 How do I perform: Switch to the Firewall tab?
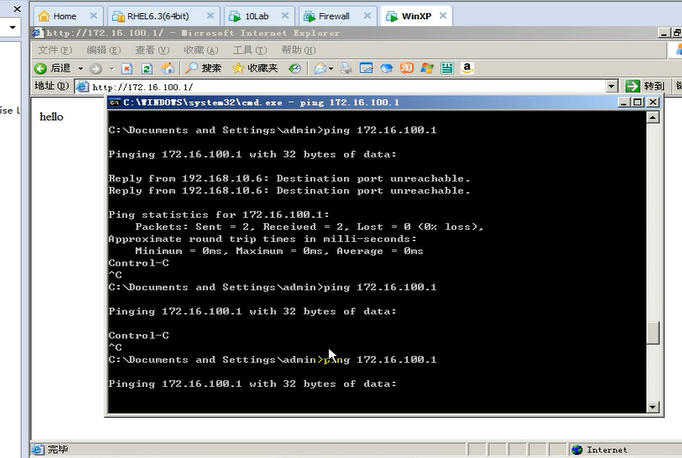(x=334, y=16)
